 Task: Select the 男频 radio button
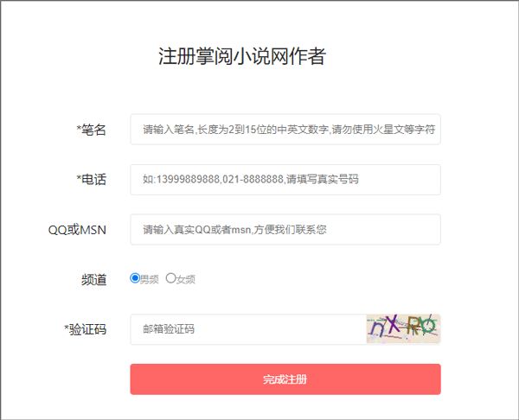click(135, 278)
